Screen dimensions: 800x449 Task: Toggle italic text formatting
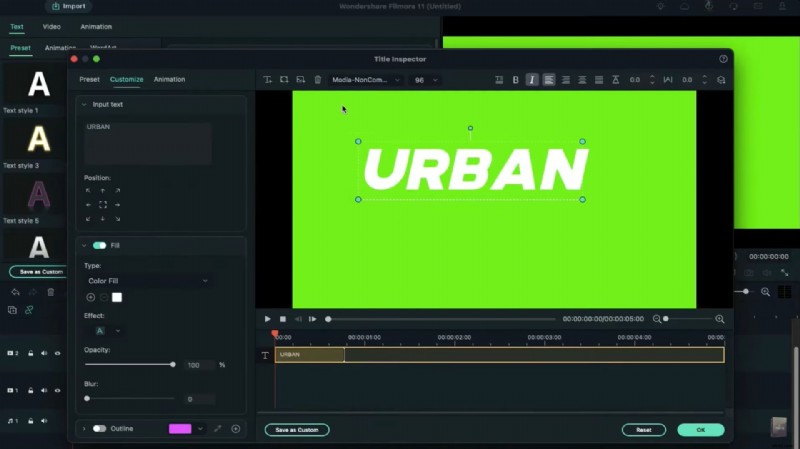coord(531,80)
